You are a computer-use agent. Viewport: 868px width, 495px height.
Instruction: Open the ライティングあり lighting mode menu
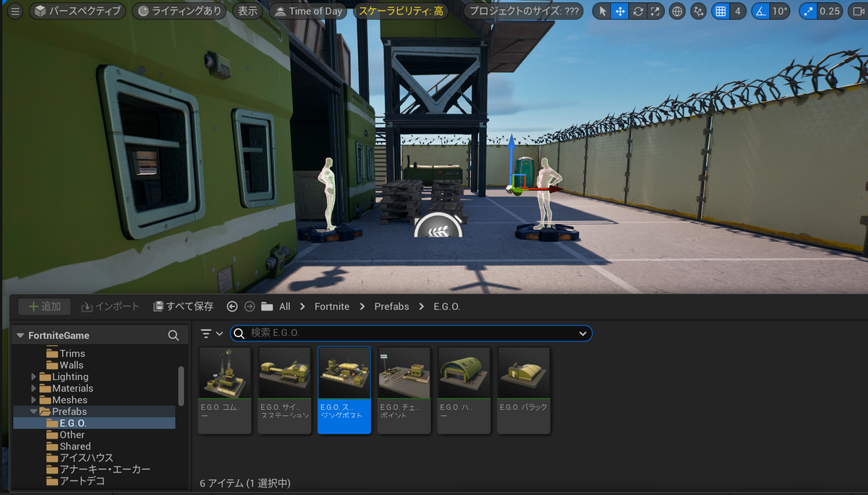[x=180, y=11]
